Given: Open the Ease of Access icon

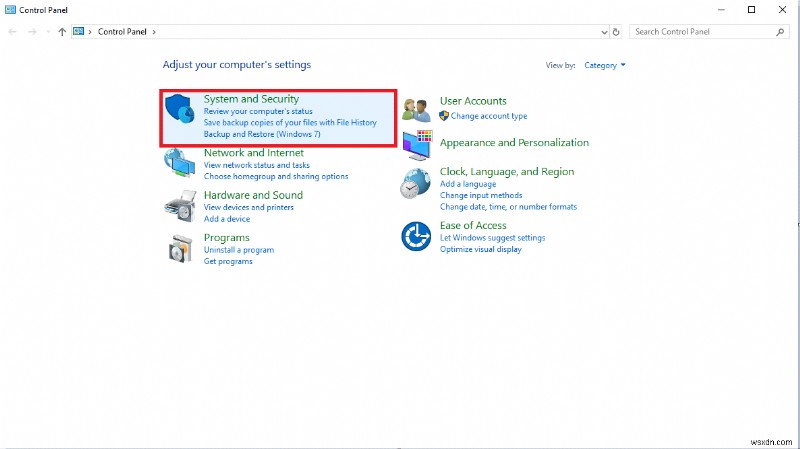Looking at the screenshot, I should point(416,237).
